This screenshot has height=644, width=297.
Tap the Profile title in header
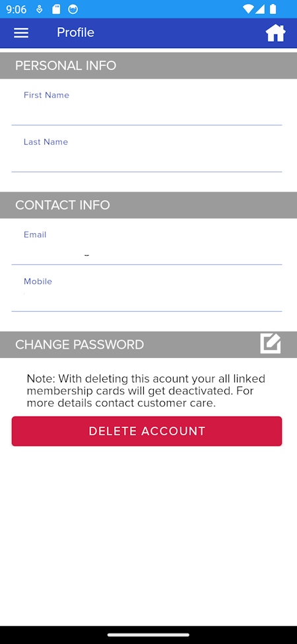tap(75, 32)
